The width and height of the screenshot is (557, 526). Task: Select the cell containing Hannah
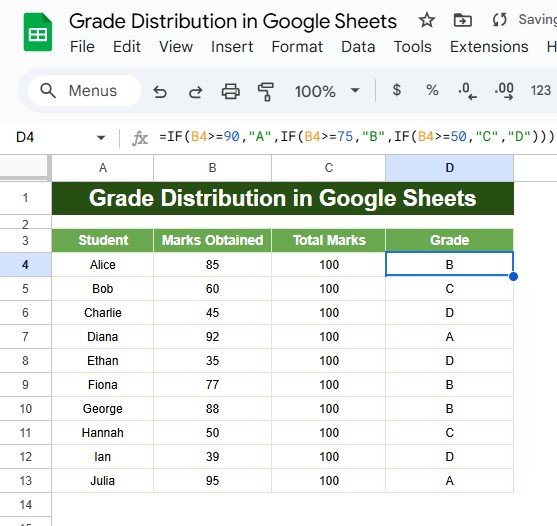pos(103,433)
